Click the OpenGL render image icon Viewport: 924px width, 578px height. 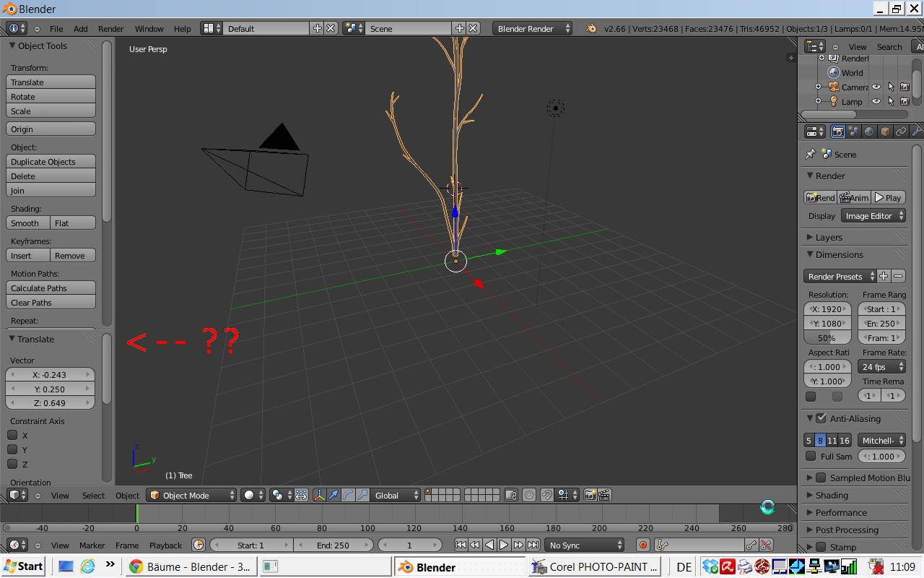coord(590,495)
